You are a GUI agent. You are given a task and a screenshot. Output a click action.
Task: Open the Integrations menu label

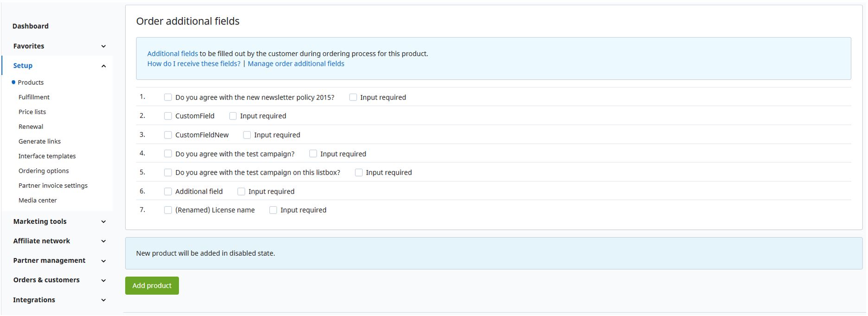click(x=34, y=300)
